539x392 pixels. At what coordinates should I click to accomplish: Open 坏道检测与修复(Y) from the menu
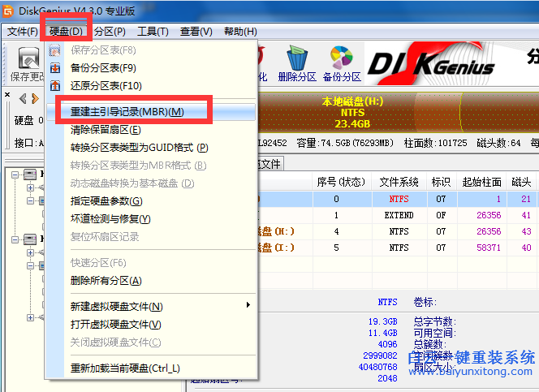pyautogui.click(x=110, y=218)
